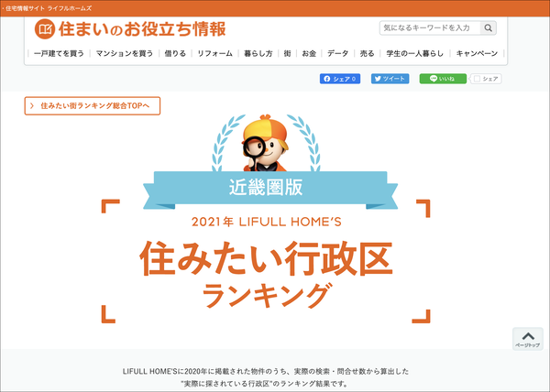Open the マンションを買う menu
Screen dimensions: 550x392
pos(125,54)
